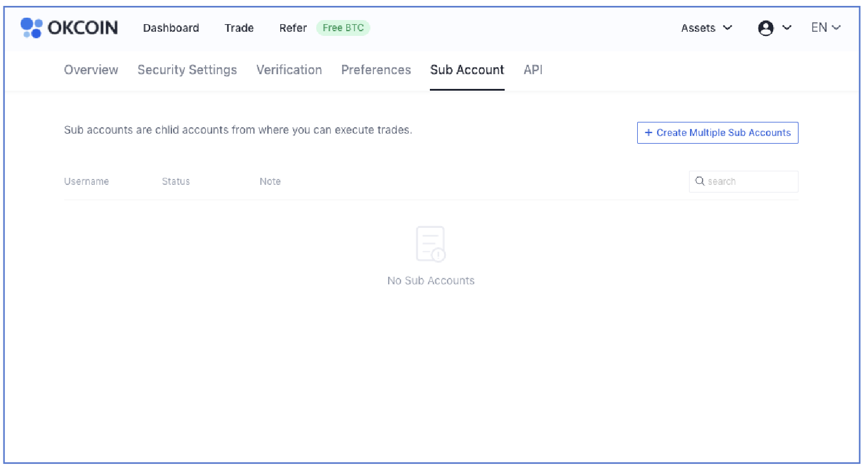Click the OKCOIN logo
The image size is (868, 471).
tap(69, 28)
